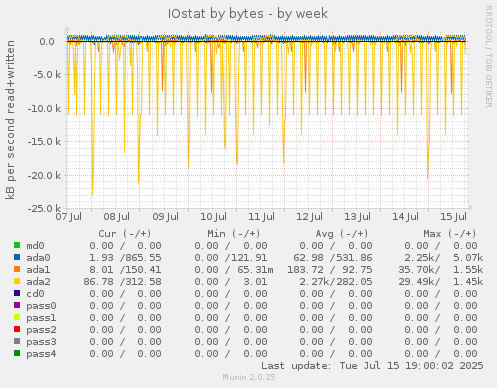Click the '13 Jul' x-axis label

[x=357, y=217]
